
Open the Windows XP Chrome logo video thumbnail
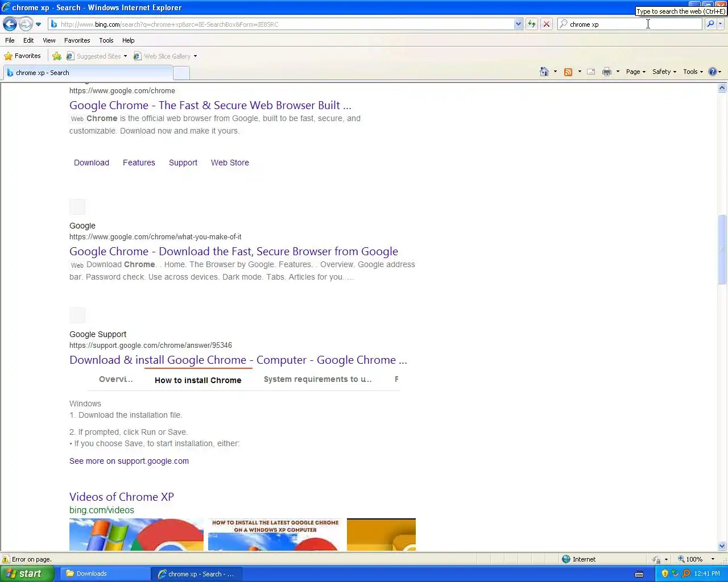(136, 534)
